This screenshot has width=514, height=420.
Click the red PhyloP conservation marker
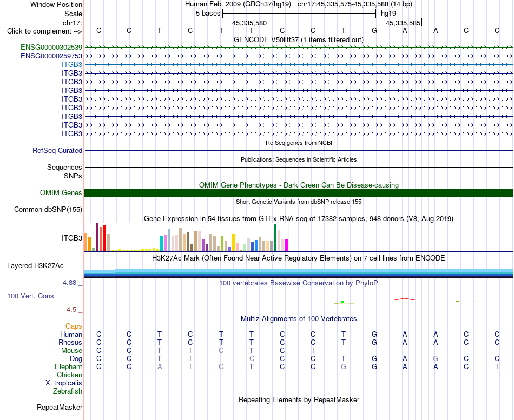point(405,299)
